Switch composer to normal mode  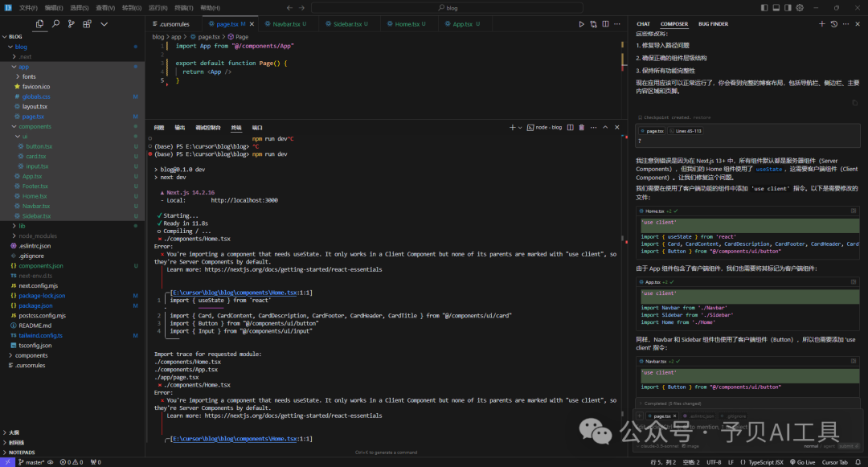point(811,446)
